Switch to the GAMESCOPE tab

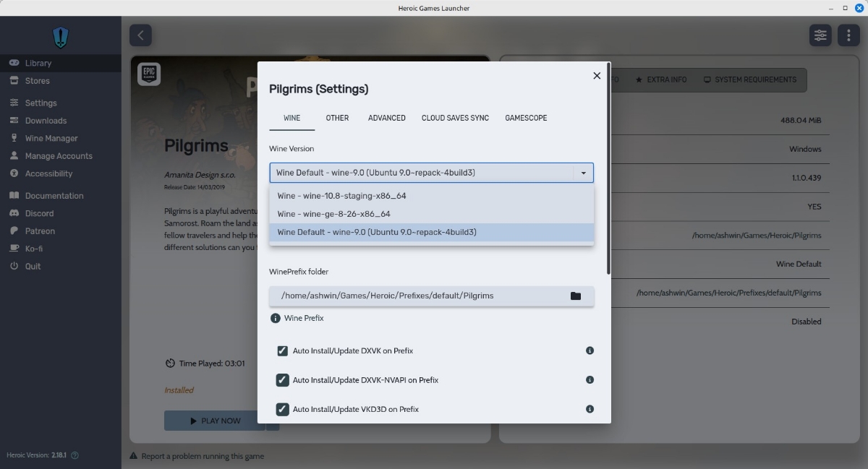pyautogui.click(x=526, y=118)
